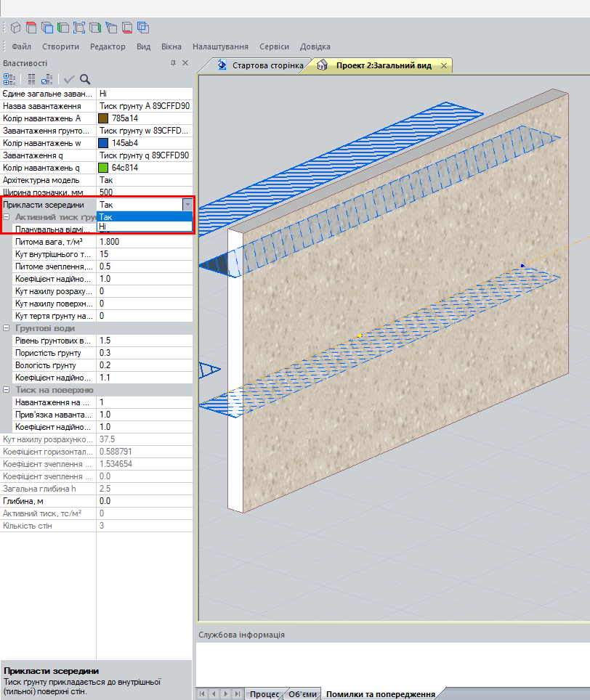Open the Налаштування menu
Viewport: 590px width, 700px height.
[x=220, y=46]
